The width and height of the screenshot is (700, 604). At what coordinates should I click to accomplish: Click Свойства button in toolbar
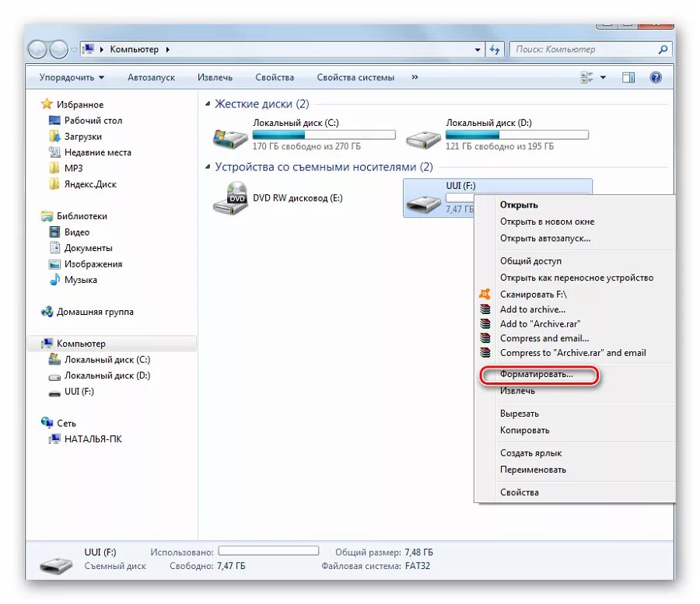click(275, 78)
